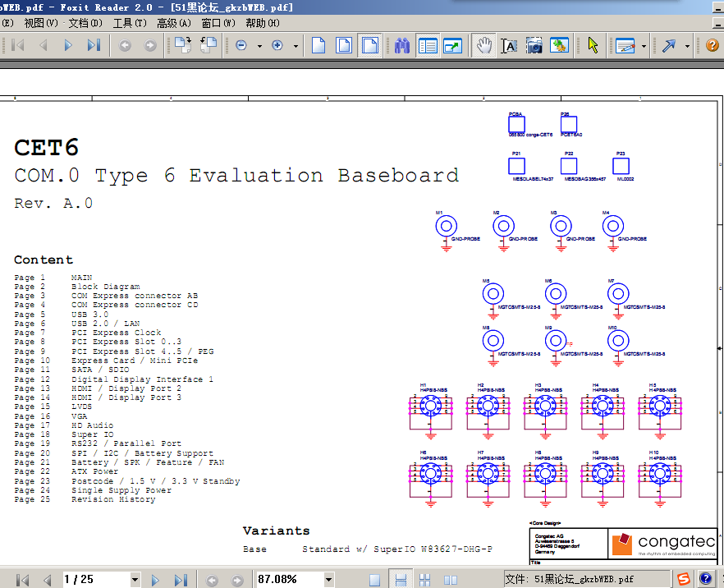Viewport: 724px width, 588px height.
Task: Go to next page in status bar
Action: (155, 580)
